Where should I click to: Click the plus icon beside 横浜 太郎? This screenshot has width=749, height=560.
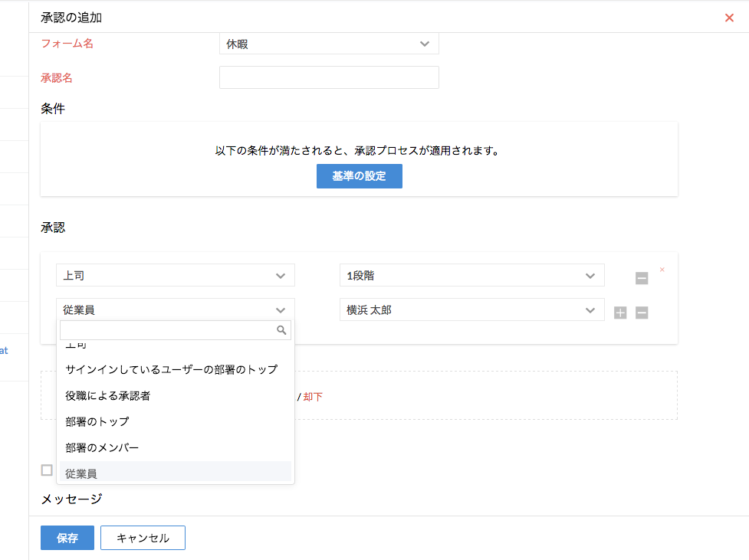[620, 313]
